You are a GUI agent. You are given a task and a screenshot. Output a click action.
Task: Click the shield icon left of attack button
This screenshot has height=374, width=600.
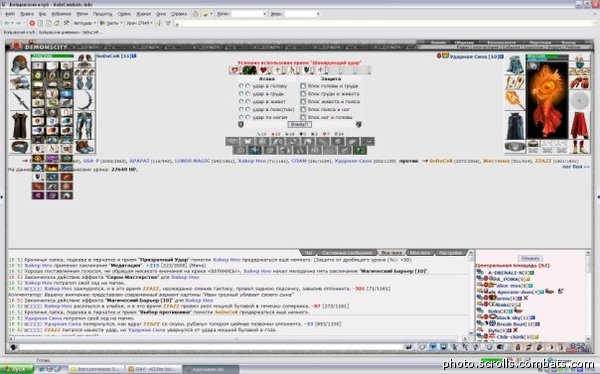click(x=241, y=124)
